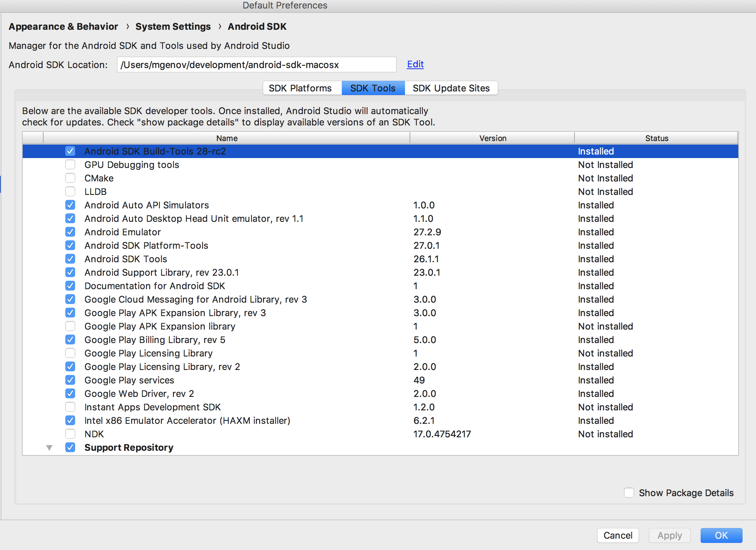Image resolution: width=756 pixels, height=550 pixels.
Task: Uncheck Android Emulator checkbox
Action: [70, 232]
